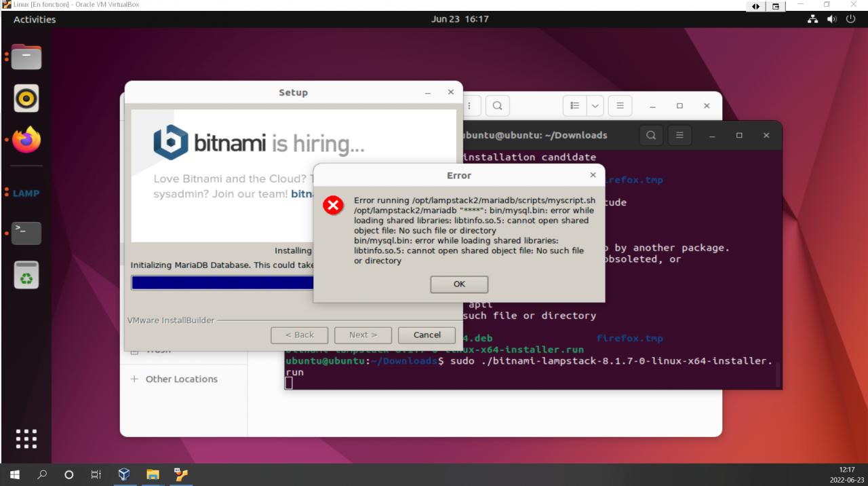Close the terminal window
Image resolution: width=868 pixels, height=486 pixels.
tap(766, 136)
